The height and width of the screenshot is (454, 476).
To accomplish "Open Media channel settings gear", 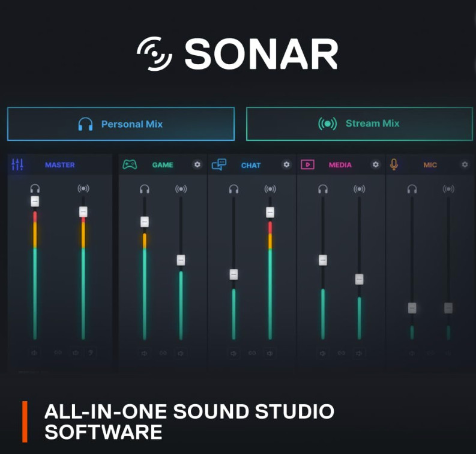I will point(376,164).
